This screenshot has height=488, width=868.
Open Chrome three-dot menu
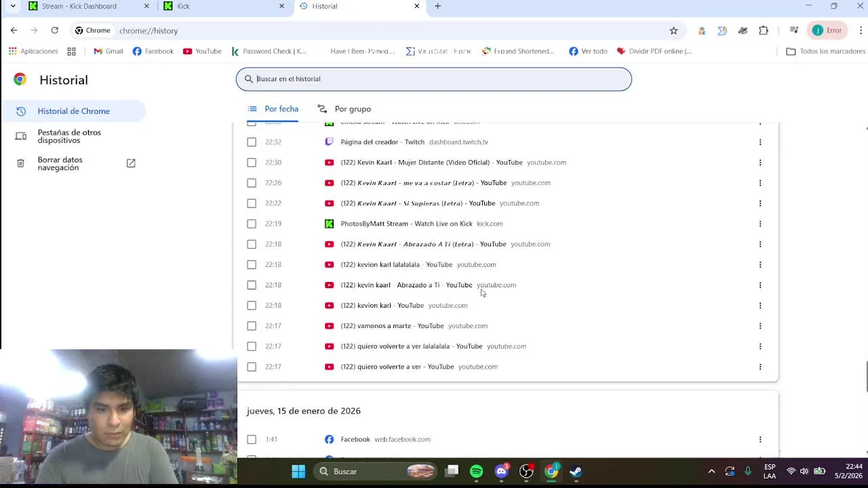(861, 30)
